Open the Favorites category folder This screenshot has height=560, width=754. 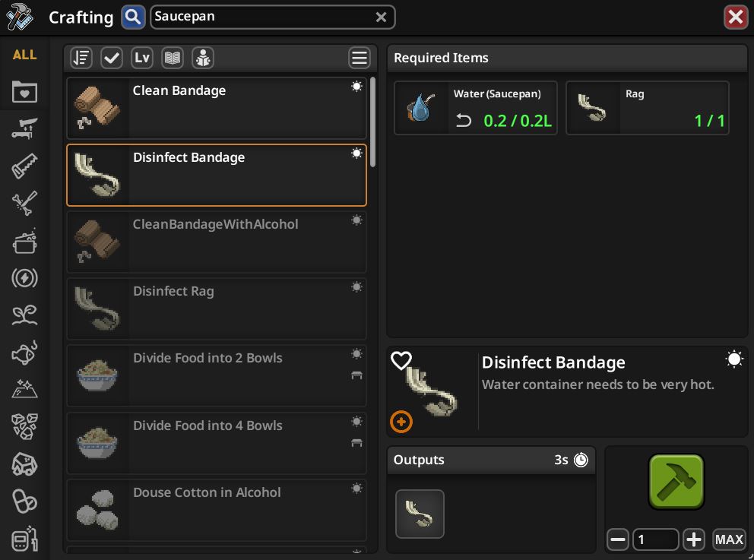point(24,91)
